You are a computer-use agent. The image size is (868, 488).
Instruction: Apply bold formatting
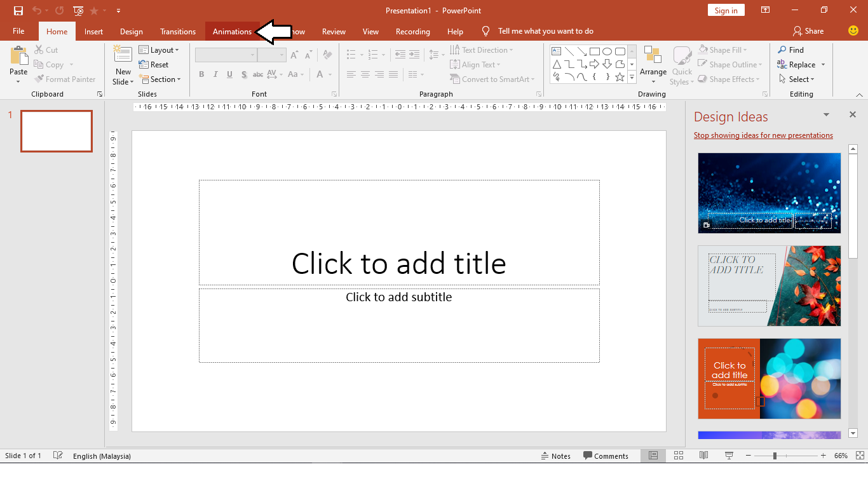pos(201,74)
